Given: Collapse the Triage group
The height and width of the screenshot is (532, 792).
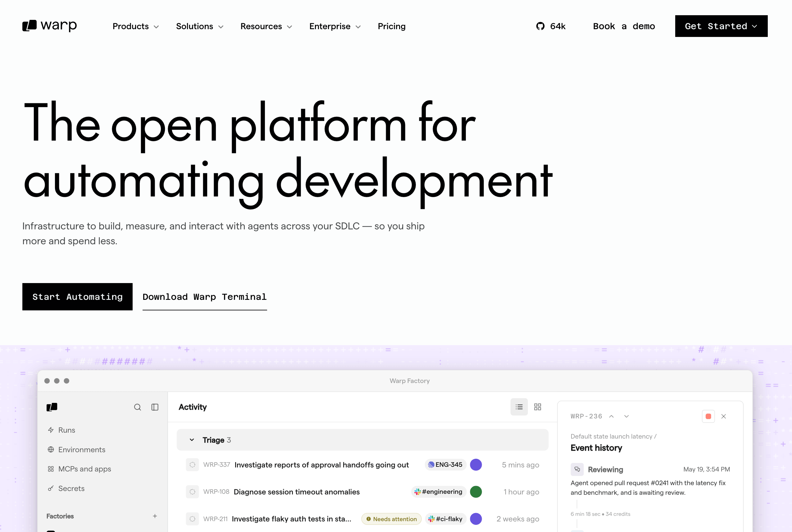Looking at the screenshot, I should [x=192, y=440].
